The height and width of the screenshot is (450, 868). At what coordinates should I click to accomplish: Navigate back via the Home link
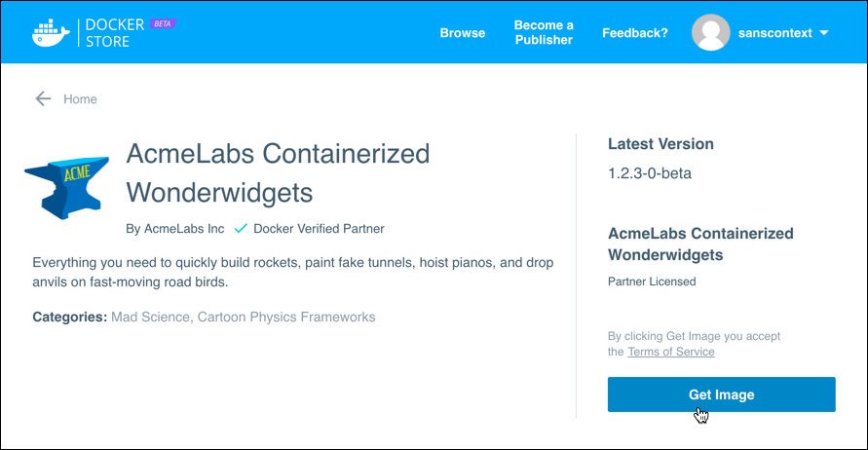click(80, 98)
